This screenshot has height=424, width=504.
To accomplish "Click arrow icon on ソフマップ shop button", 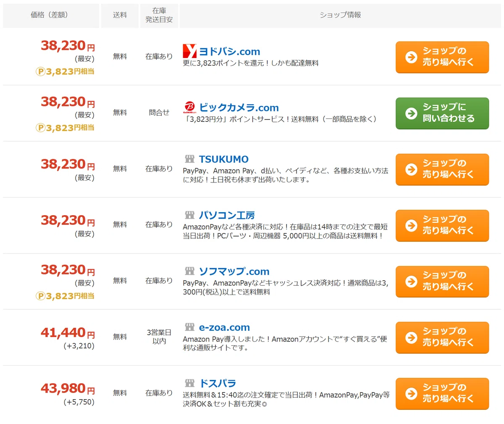I will [x=411, y=281].
